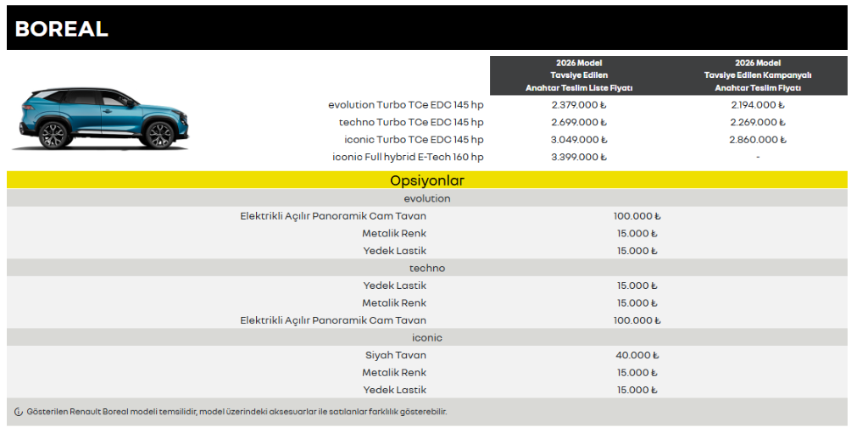The height and width of the screenshot is (444, 868).
Task: Select the BOREAL header title
Action: [x=61, y=29]
